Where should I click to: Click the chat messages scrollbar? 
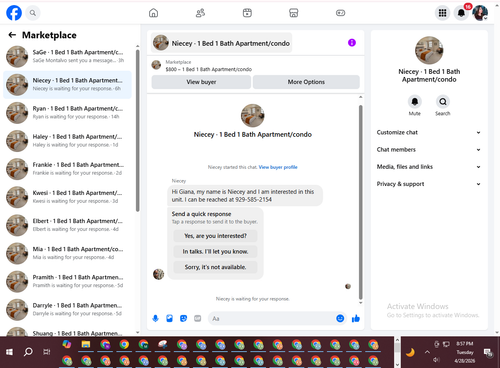[360, 202]
